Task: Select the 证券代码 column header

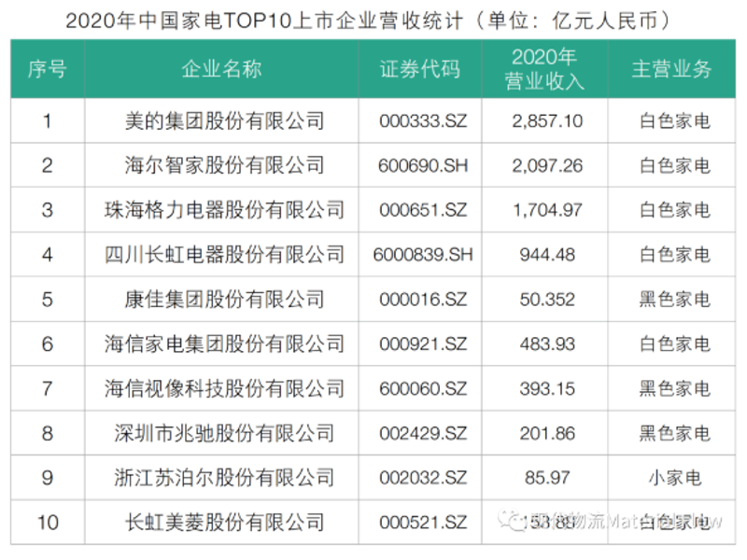Action: 420,69
